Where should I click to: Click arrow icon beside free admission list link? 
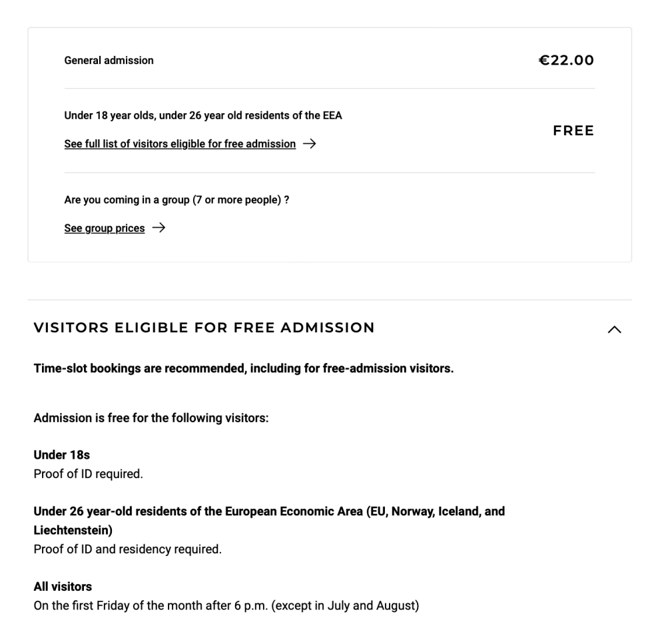tap(309, 144)
